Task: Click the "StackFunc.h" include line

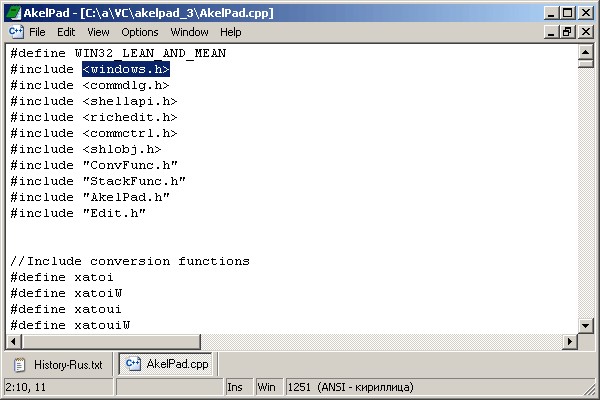Action: (x=98, y=181)
